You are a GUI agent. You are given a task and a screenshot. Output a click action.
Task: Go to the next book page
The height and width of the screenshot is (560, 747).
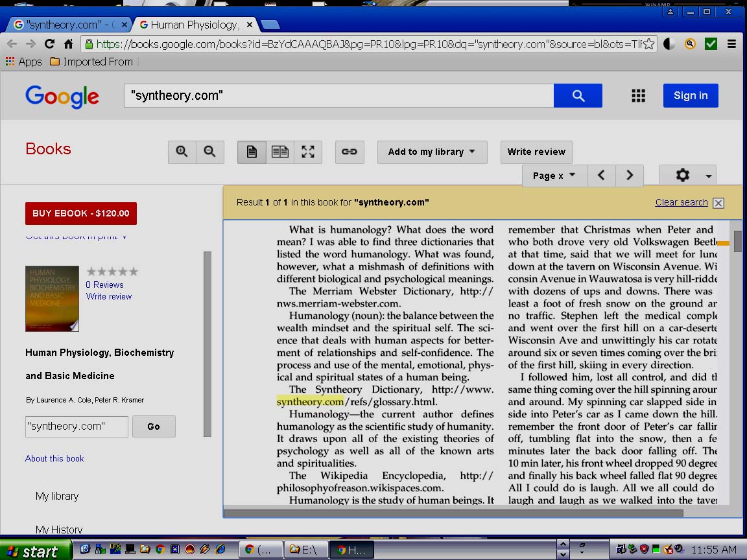[630, 176]
